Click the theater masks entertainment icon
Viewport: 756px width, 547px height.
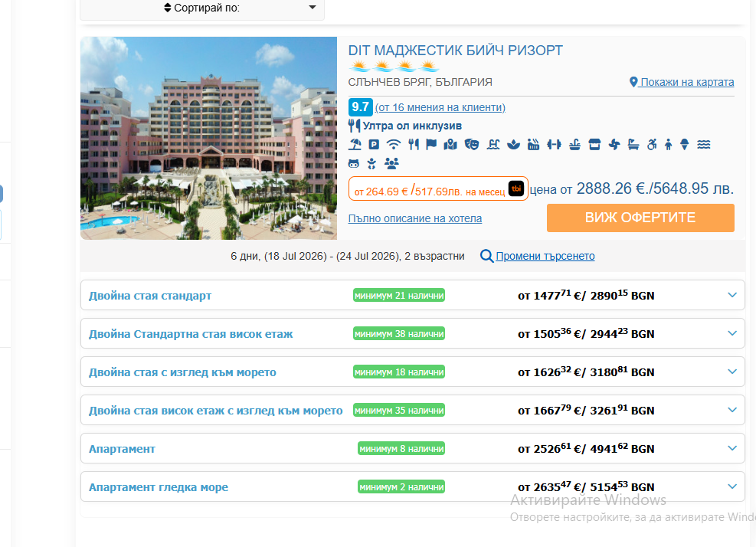[472, 144]
